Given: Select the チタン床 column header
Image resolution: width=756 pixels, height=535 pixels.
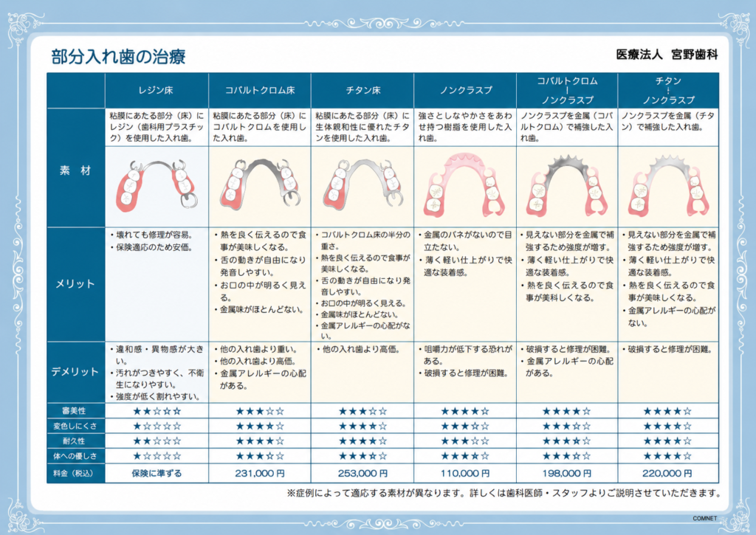Looking at the screenshot, I should (362, 90).
